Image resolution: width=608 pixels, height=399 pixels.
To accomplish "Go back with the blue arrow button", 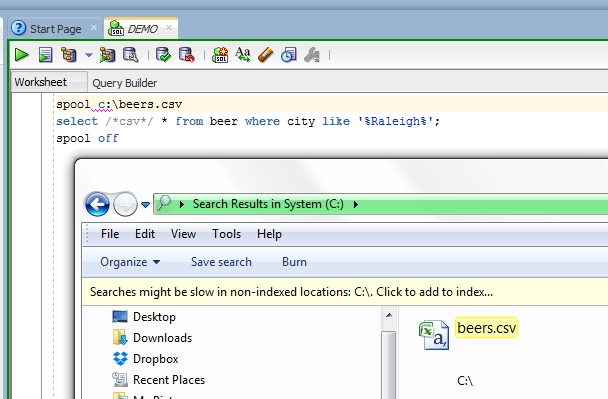I will (x=97, y=204).
